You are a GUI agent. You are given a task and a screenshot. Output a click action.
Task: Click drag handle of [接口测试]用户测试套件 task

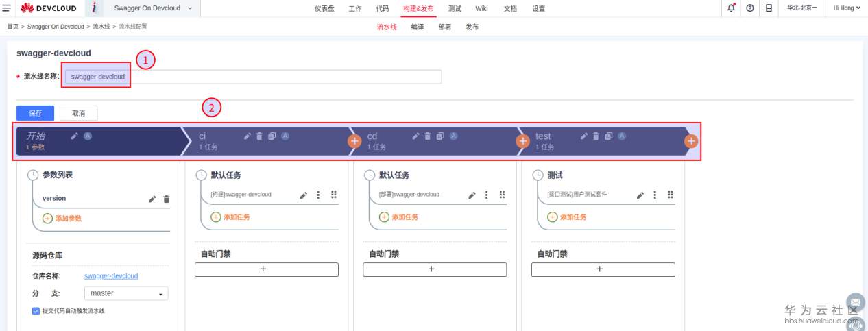click(671, 195)
